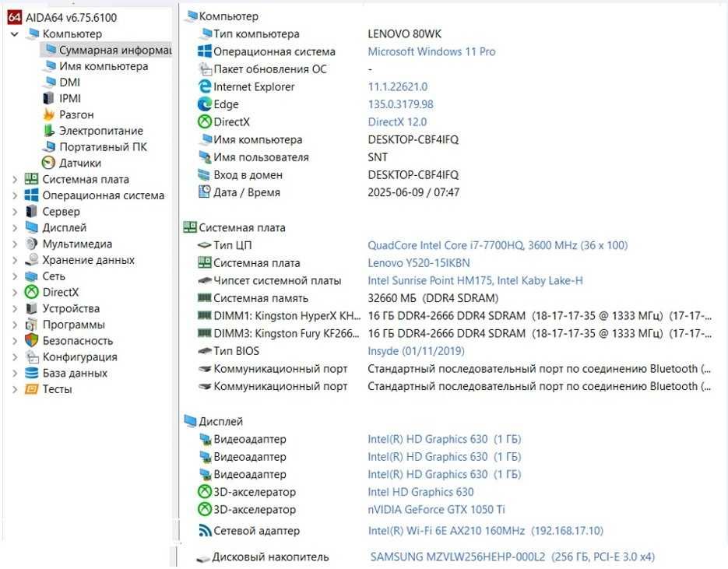Expand the Операционная система tree node

tap(14, 195)
